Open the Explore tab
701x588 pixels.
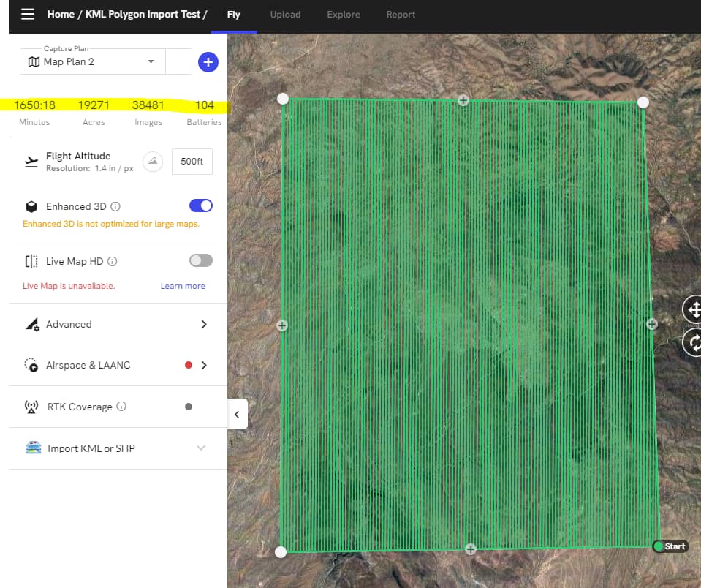[x=343, y=14]
